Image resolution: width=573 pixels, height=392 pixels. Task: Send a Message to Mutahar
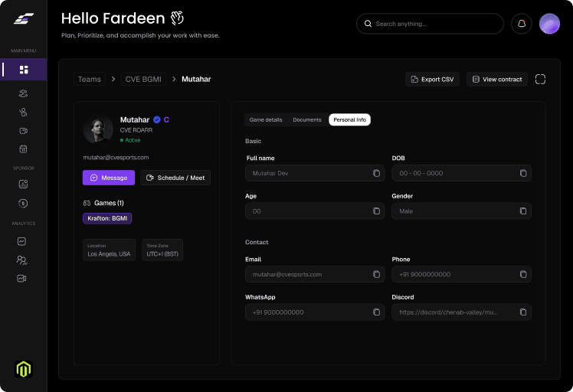point(109,178)
